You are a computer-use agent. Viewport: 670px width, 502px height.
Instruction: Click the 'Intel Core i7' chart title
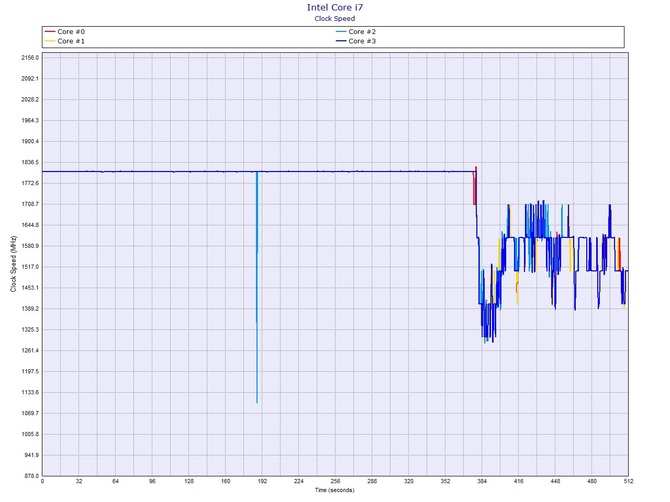335,7
